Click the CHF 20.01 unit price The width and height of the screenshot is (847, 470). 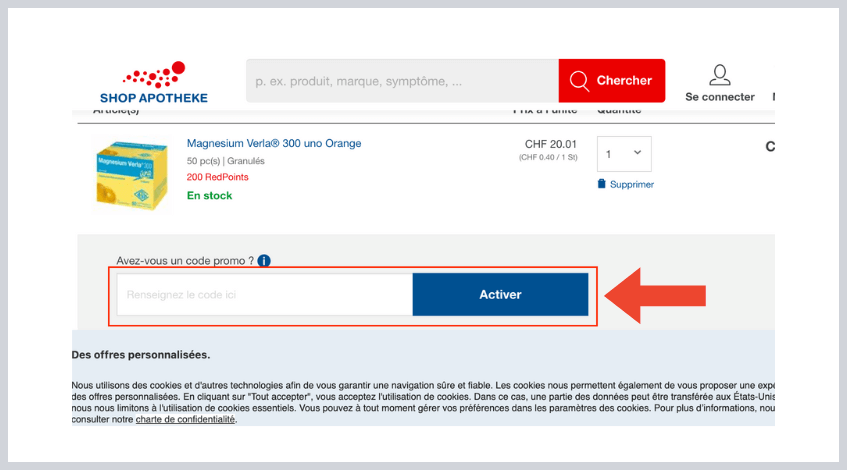click(x=550, y=144)
